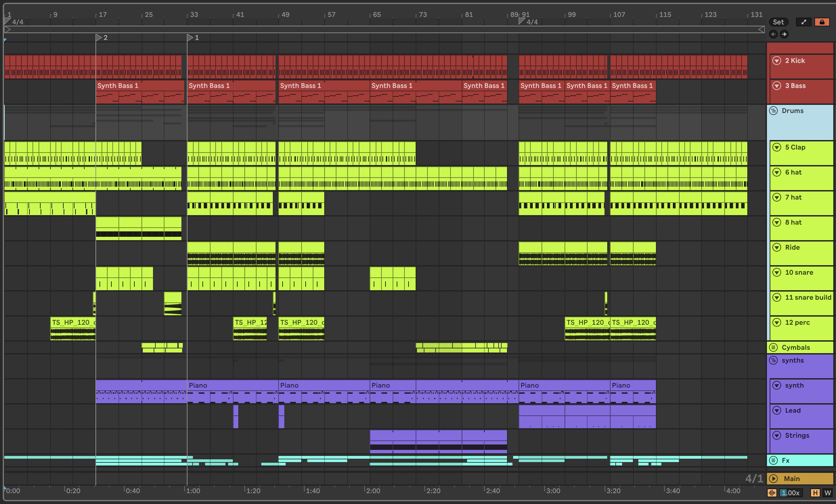The width and height of the screenshot is (836, 504).
Task: Fold the 5 Clap track
Action: (777, 147)
